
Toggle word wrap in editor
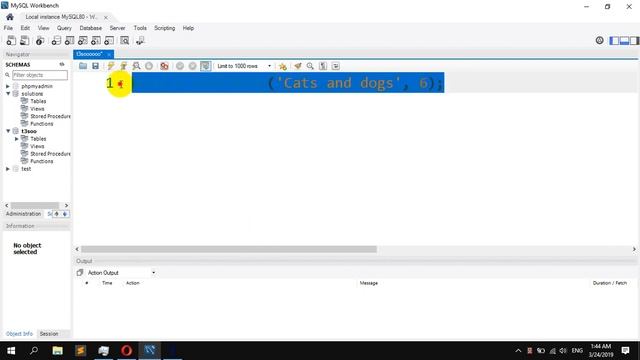coord(336,66)
